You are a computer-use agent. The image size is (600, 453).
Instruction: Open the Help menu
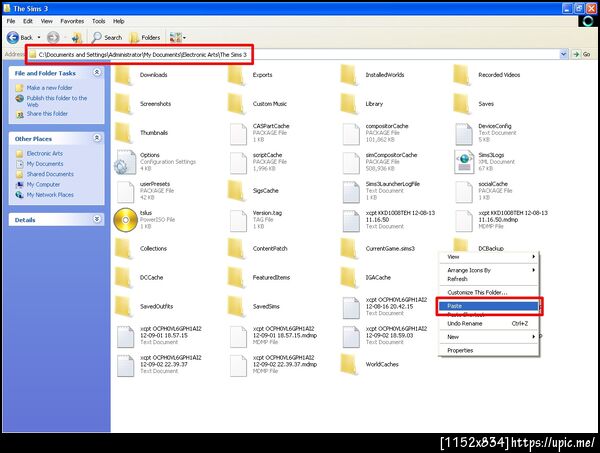coord(119,21)
